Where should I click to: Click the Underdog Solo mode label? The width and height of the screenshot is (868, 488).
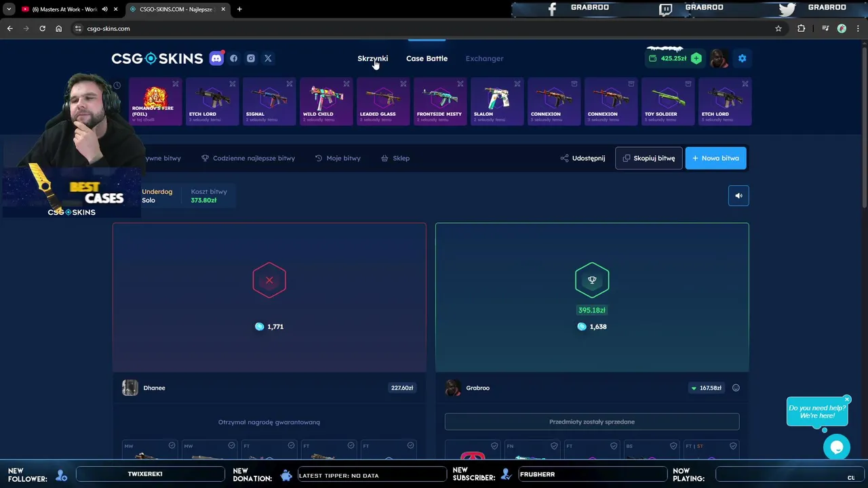pos(157,196)
